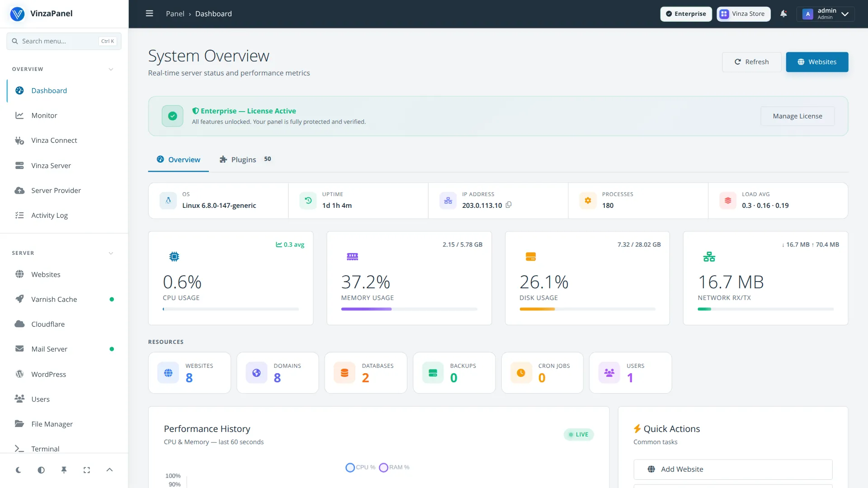Collapse the SERVER section
This screenshot has height=488, width=868.
click(111, 253)
